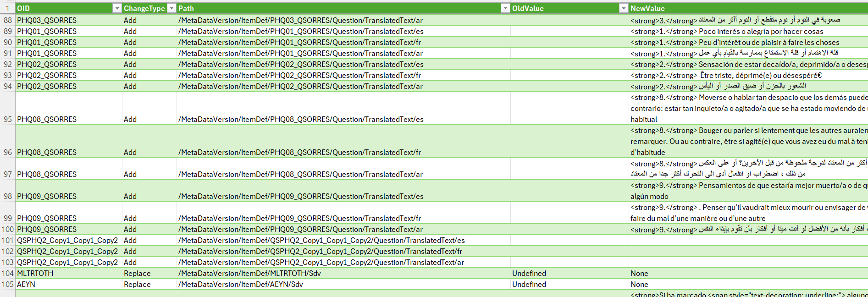Select the MLTRTOTH cell in OID column
868x297 pixels.
[x=35, y=273]
